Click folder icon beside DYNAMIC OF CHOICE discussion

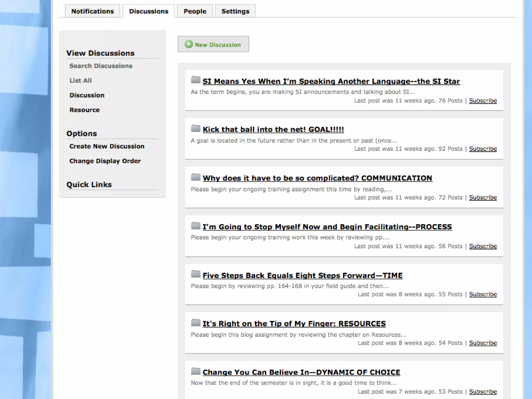(196, 371)
